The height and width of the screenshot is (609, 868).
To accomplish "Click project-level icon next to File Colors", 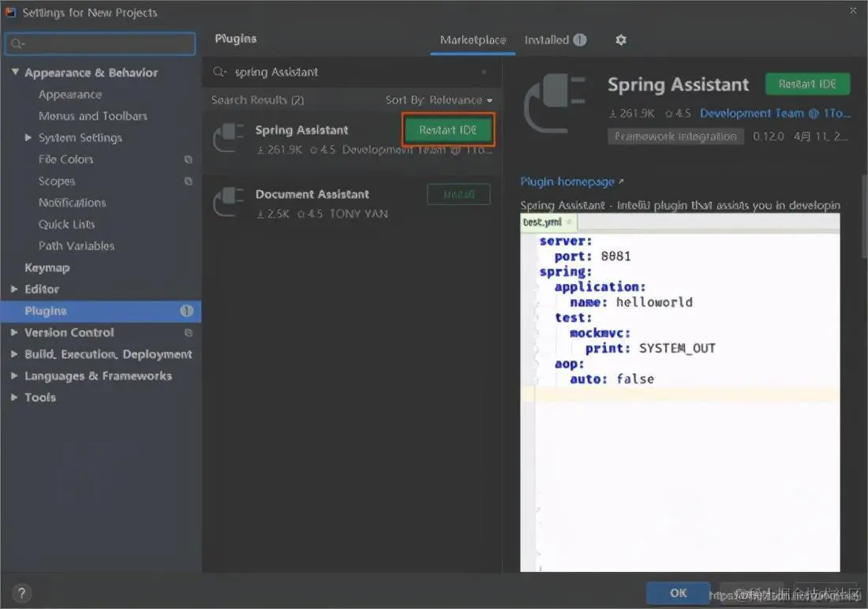I will [x=189, y=159].
